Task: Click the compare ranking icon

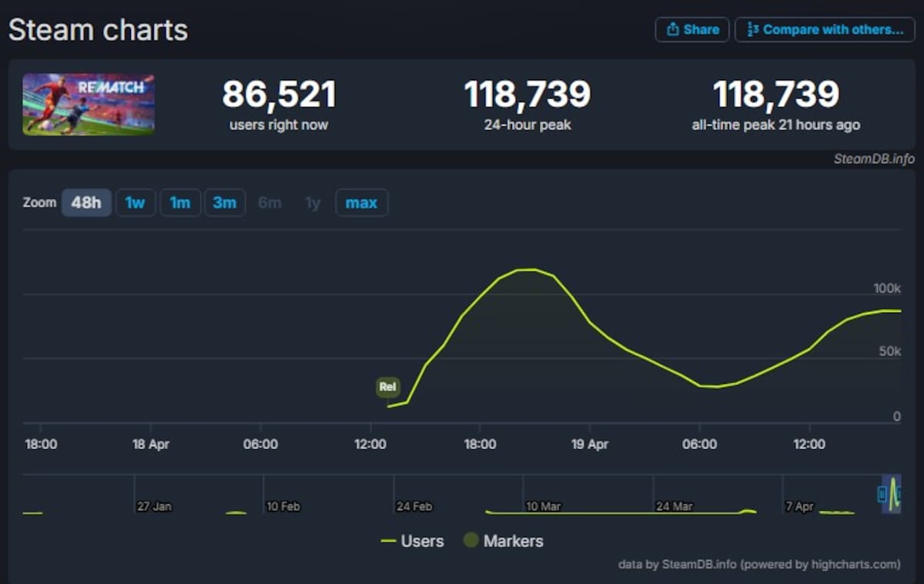Action: click(x=753, y=30)
